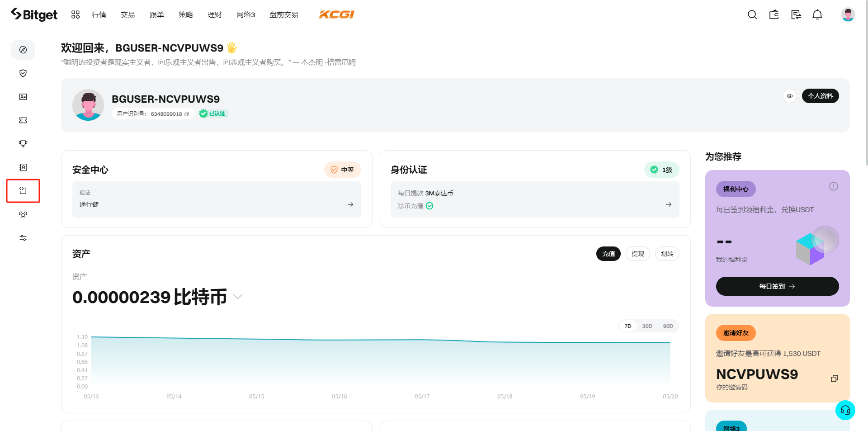868x431 pixels.
Task: Click the 划转 transfer button
Action: click(667, 254)
